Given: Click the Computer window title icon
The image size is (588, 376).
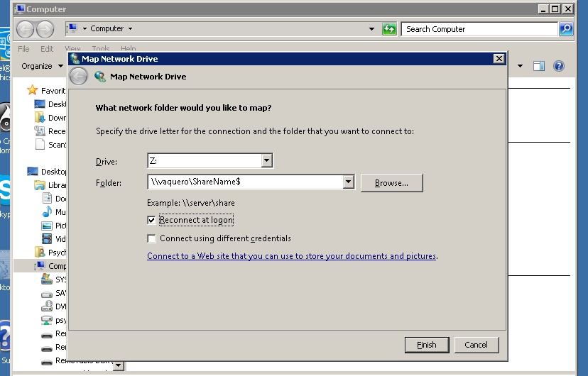Looking at the screenshot, I should point(20,9).
